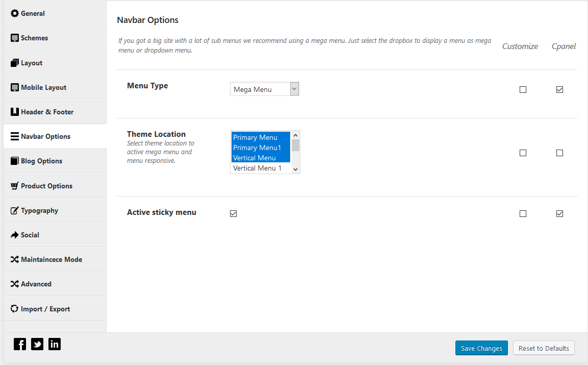The width and height of the screenshot is (588, 365).
Task: Click the Theme Location list up arrow
Action: point(295,135)
